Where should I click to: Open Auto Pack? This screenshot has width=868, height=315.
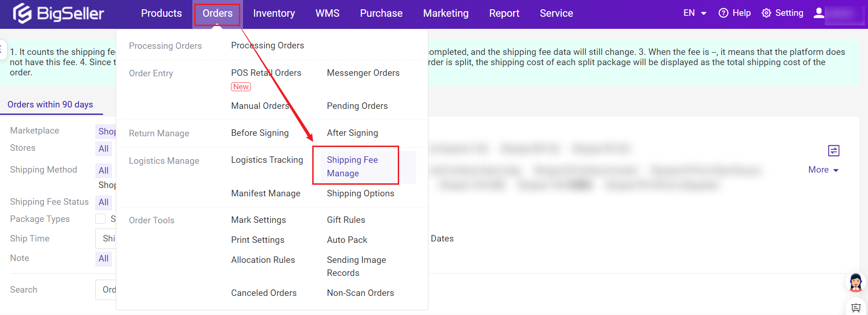[347, 240]
